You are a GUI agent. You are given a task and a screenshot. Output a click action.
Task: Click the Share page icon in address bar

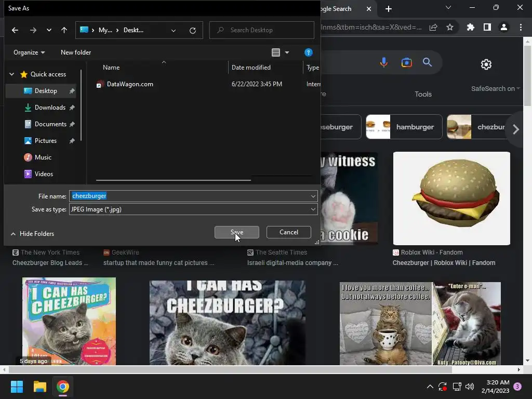433,28
